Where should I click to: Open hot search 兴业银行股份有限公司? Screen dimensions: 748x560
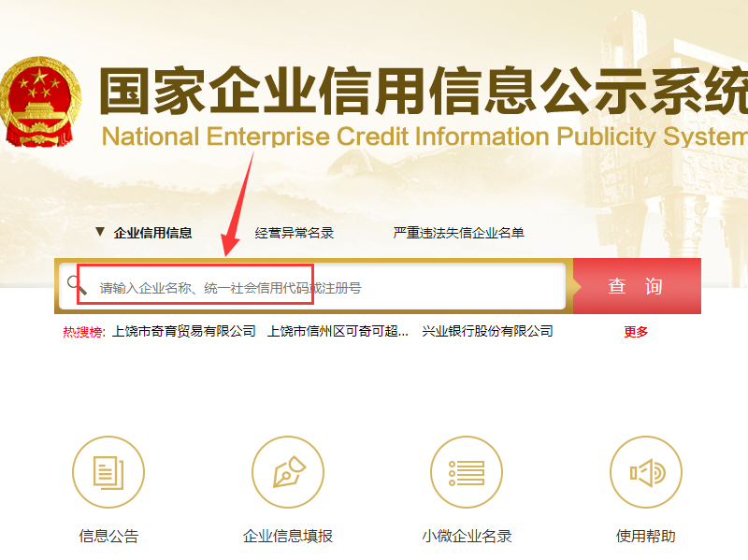pos(487,331)
